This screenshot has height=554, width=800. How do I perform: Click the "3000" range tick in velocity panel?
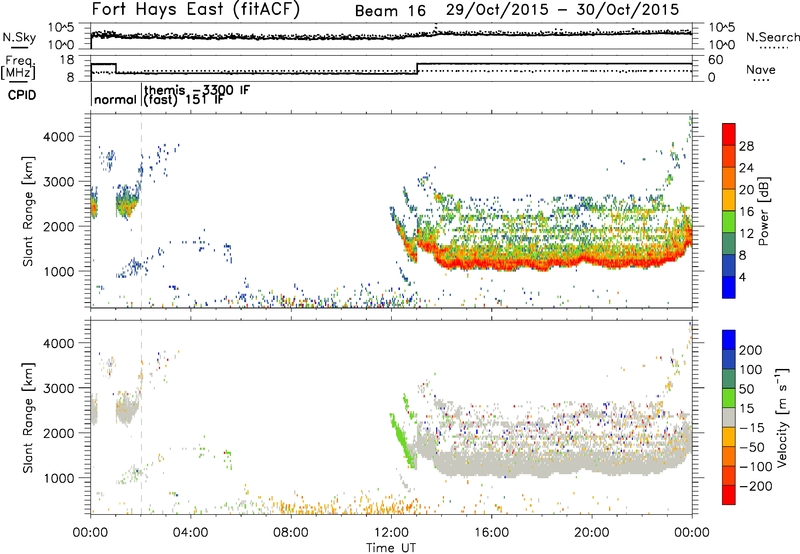(59, 388)
